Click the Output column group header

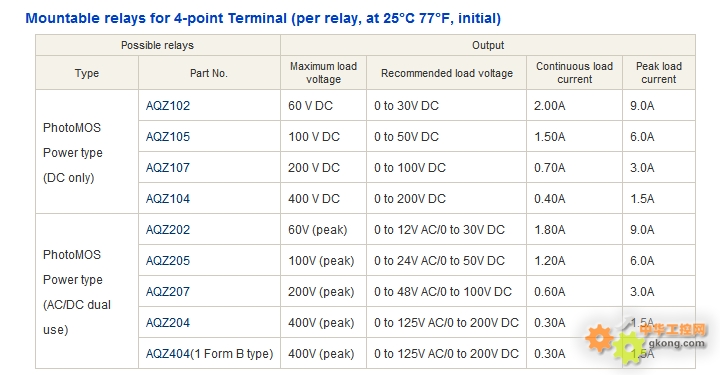(x=488, y=45)
